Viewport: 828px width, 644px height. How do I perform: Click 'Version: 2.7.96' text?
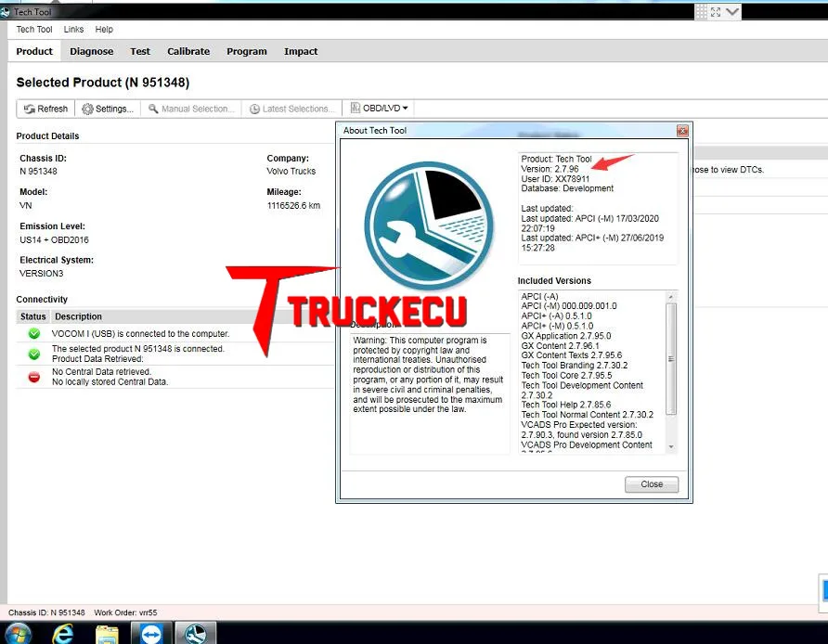pyautogui.click(x=550, y=169)
